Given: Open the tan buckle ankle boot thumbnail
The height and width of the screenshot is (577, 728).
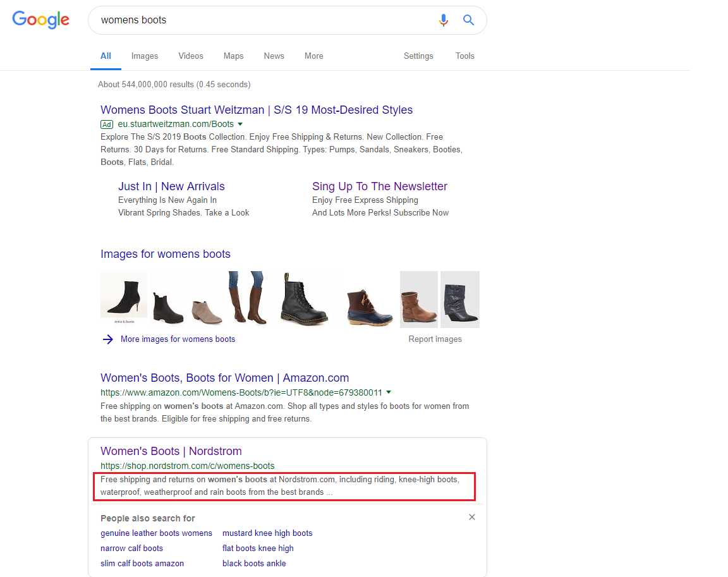Looking at the screenshot, I should tap(419, 300).
